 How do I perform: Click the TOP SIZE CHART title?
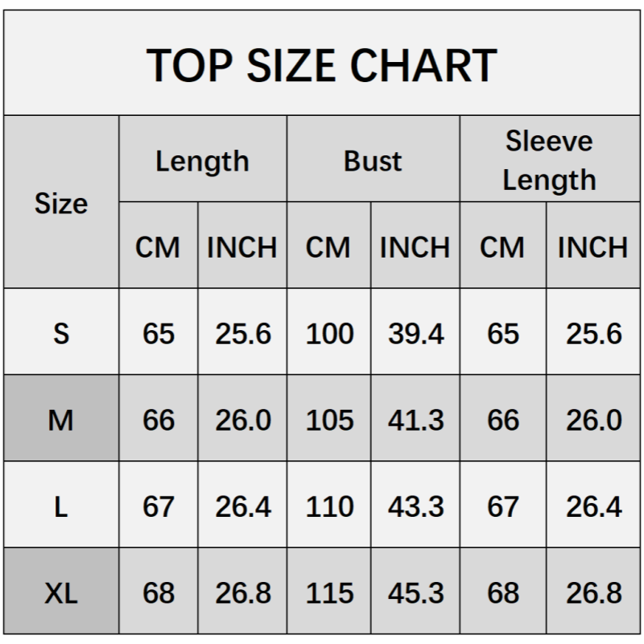(x=322, y=65)
